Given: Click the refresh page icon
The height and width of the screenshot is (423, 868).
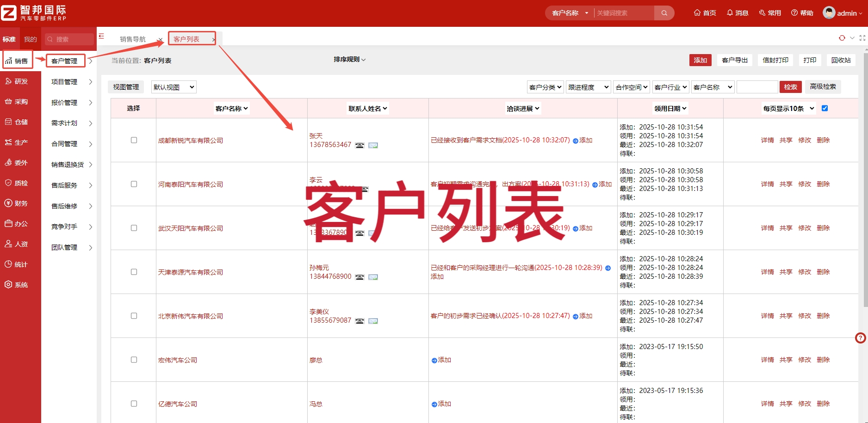Looking at the screenshot, I should click(x=842, y=38).
